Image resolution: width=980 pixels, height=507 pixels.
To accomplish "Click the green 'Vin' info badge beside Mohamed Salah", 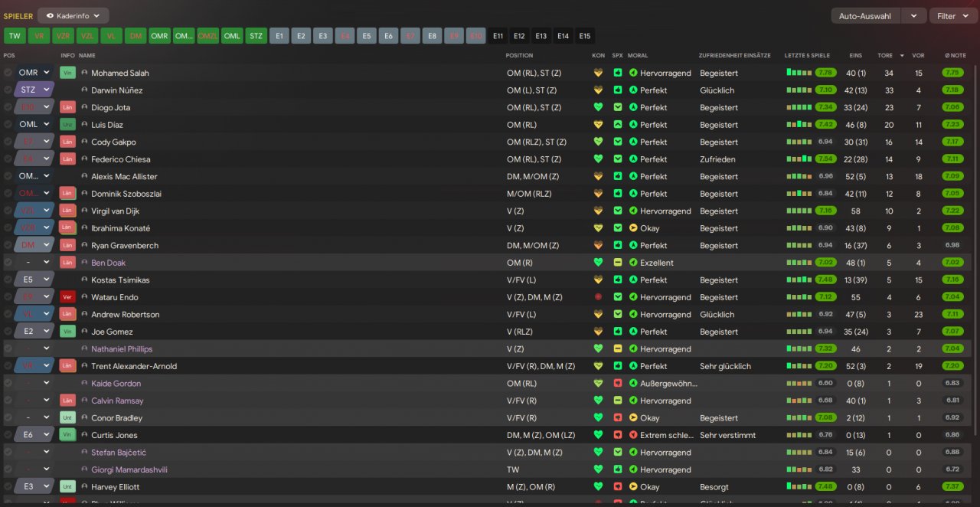I will click(67, 73).
